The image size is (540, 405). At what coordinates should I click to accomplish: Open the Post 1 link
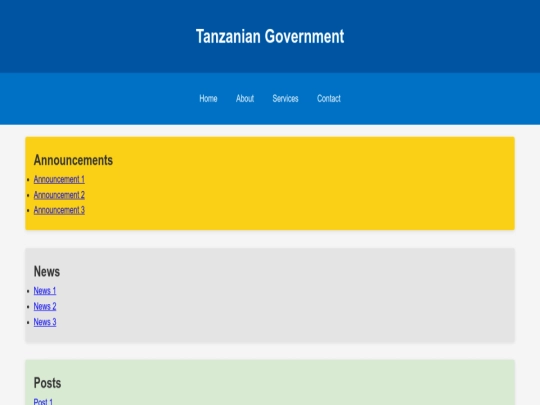[x=43, y=401]
